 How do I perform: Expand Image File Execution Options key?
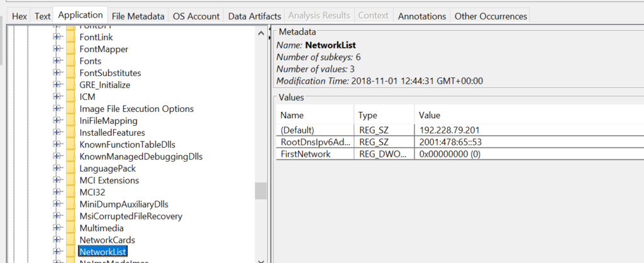[57, 109]
